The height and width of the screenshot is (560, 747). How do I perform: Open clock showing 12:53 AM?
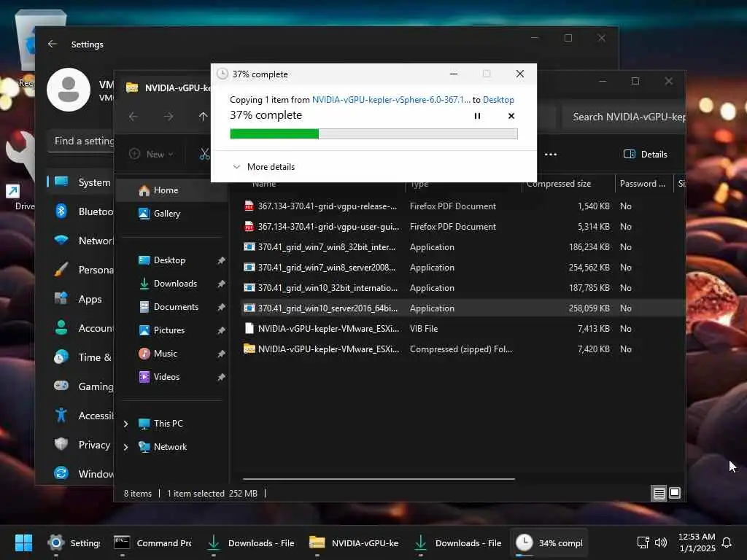697,542
